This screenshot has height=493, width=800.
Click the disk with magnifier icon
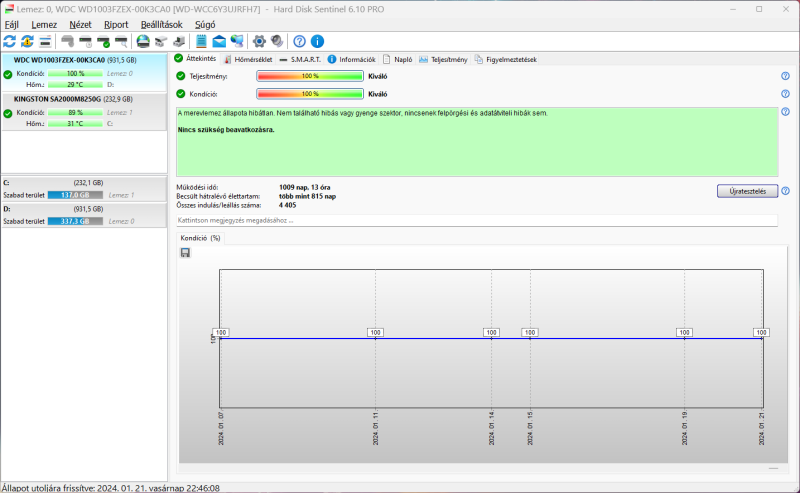tap(121, 41)
